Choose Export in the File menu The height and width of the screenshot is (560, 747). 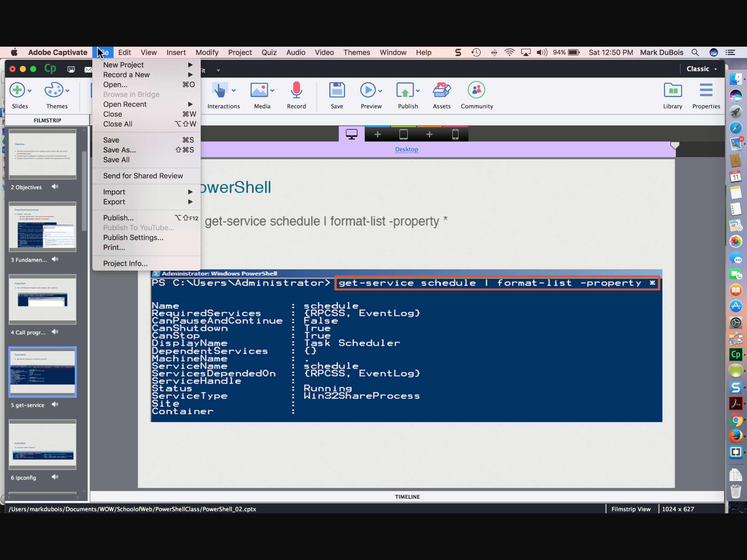pos(146,202)
